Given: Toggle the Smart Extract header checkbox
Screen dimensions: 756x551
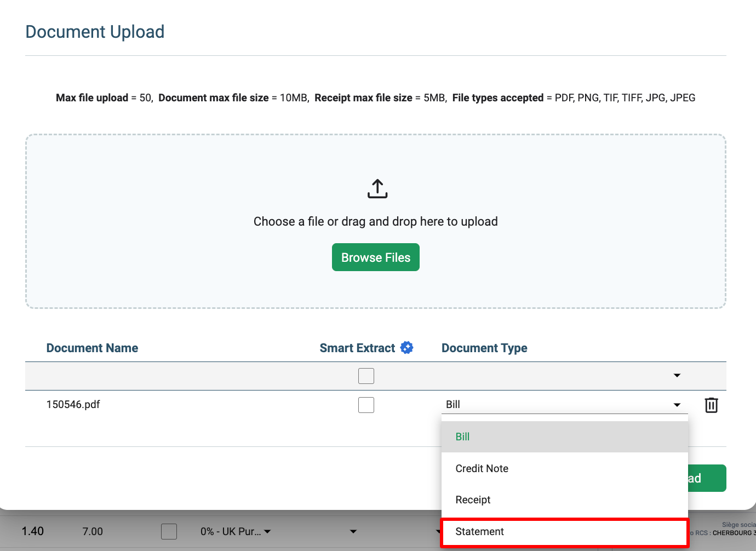Looking at the screenshot, I should coord(366,376).
